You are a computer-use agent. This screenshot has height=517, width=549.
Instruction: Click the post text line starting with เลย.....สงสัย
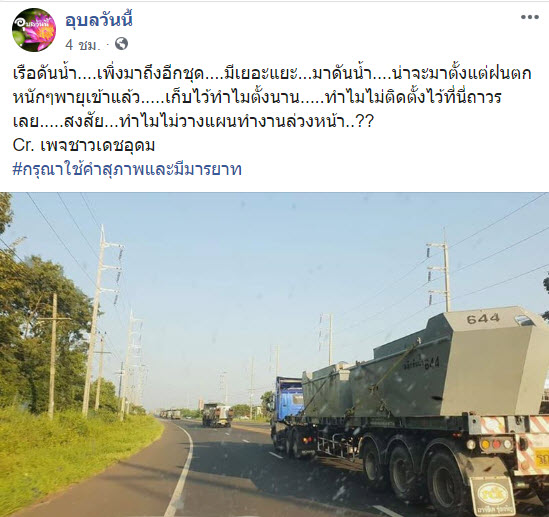[193, 121]
